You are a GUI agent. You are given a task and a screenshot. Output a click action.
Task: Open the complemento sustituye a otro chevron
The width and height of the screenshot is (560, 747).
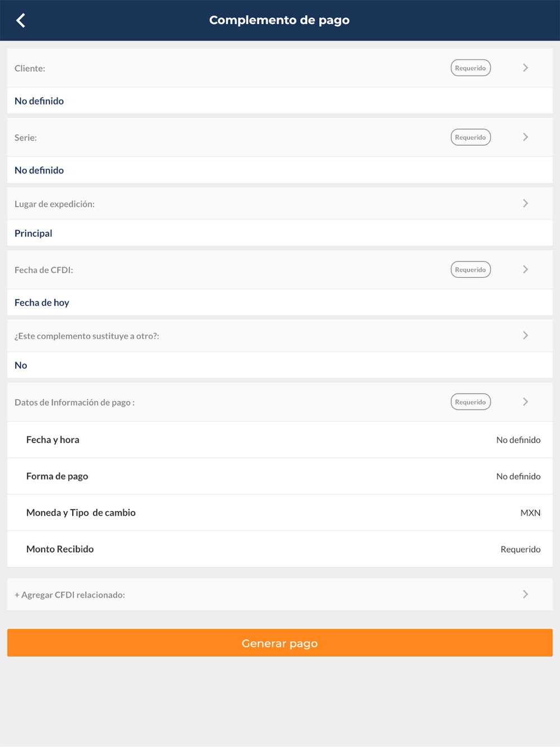pos(525,335)
